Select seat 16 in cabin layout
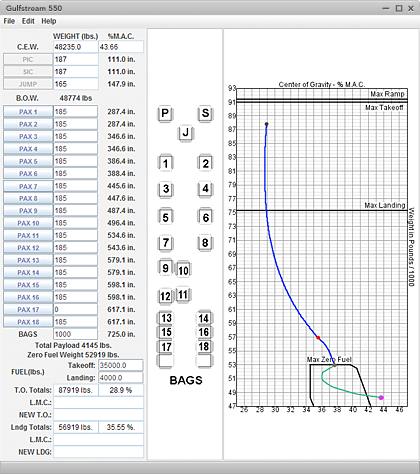 tap(204, 332)
